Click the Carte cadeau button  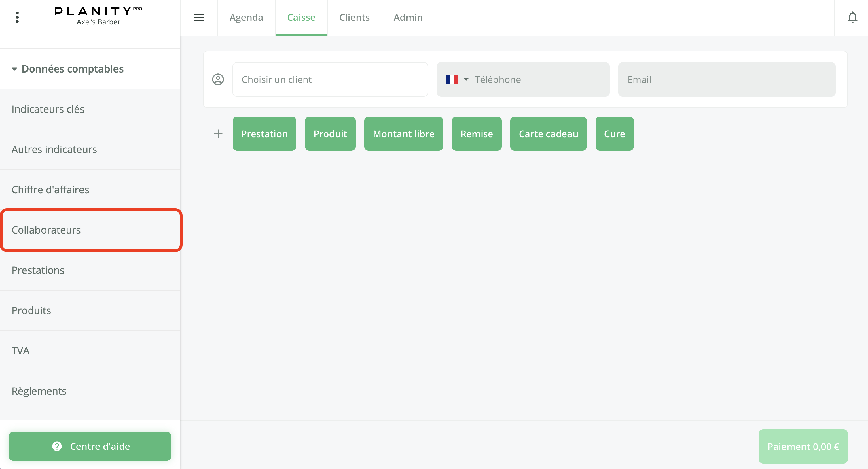tap(548, 134)
